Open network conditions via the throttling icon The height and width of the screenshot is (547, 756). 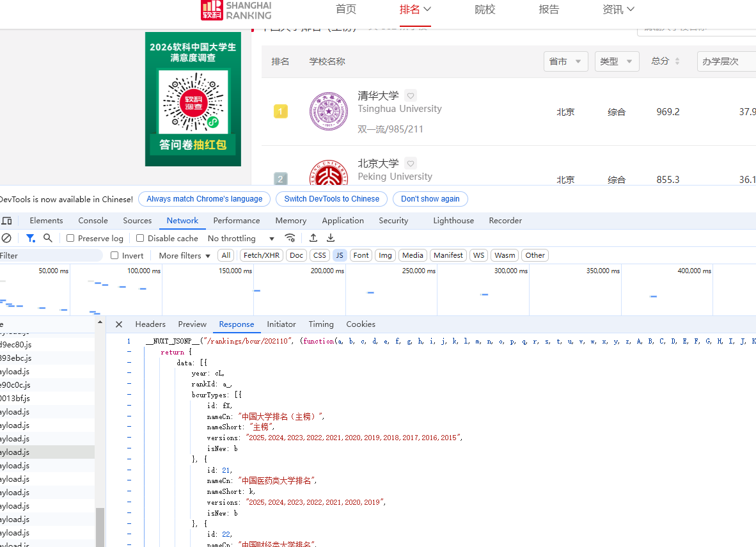pyautogui.click(x=290, y=237)
